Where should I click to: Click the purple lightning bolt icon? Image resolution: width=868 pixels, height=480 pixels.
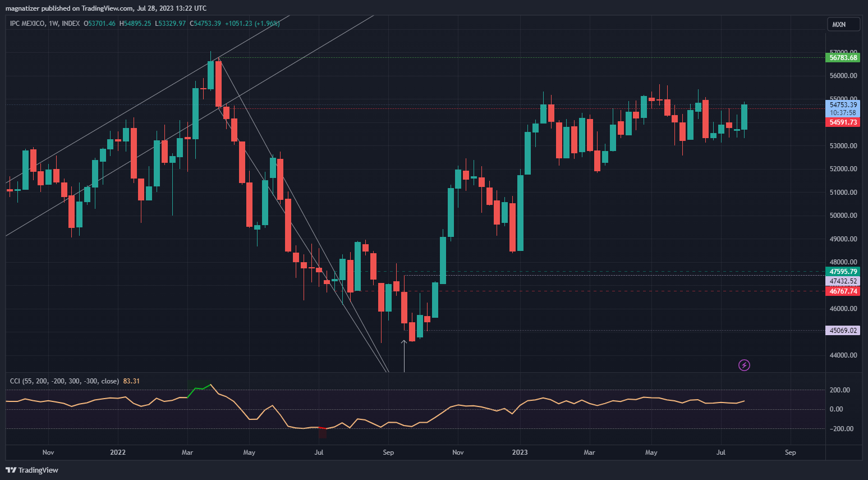(744, 365)
